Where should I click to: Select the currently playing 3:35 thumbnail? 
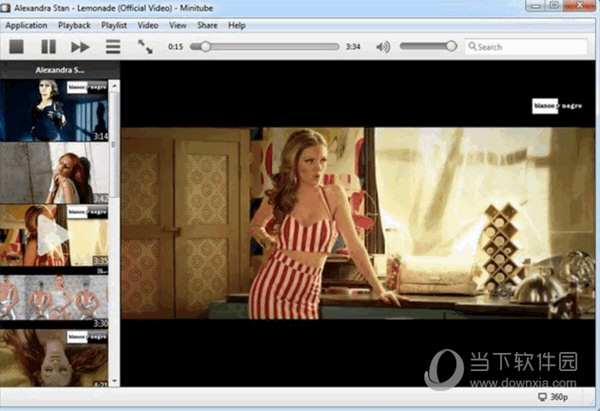pyautogui.click(x=54, y=235)
